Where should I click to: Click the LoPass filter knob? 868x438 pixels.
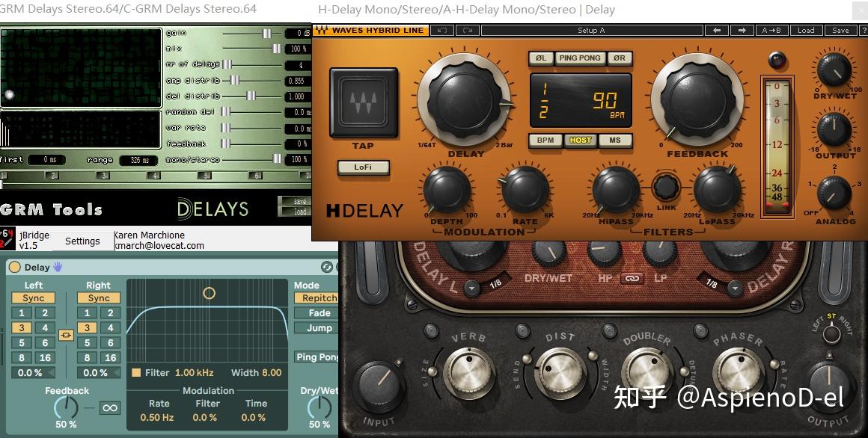click(718, 190)
